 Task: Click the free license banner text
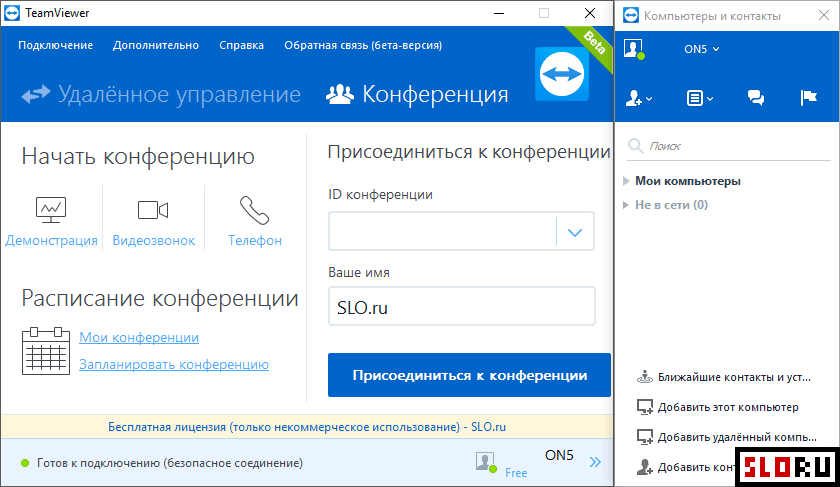click(x=307, y=427)
